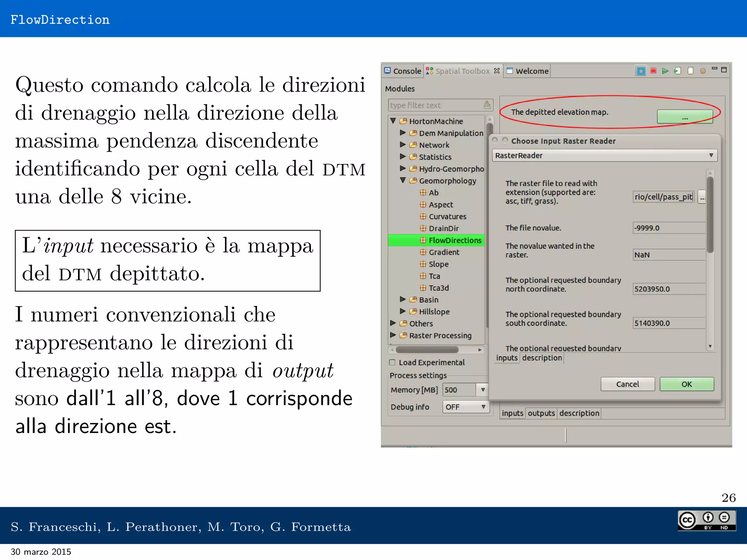This screenshot has height=560, width=747.
Task: Open the Memory [MB] dropdown arrow
Action: pyautogui.click(x=483, y=390)
